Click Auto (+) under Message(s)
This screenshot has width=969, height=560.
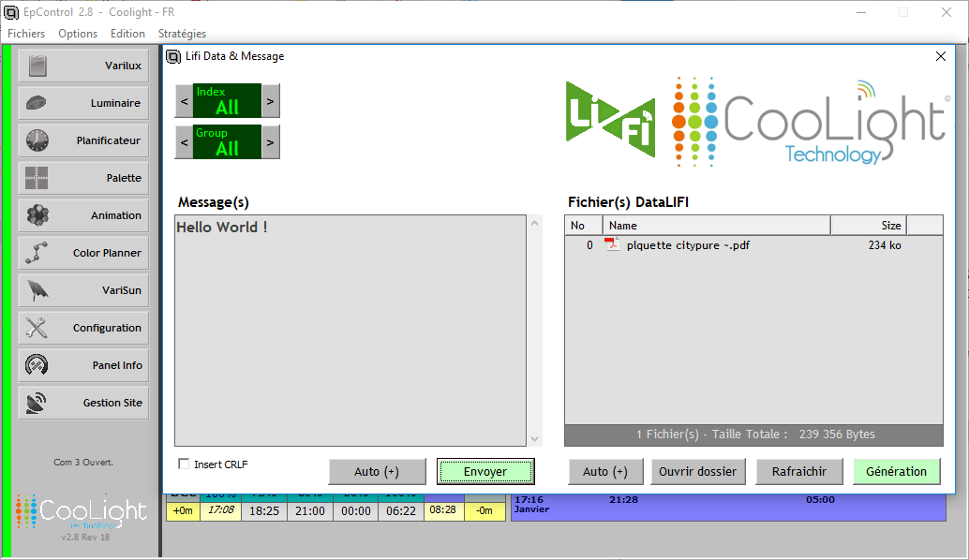377,472
